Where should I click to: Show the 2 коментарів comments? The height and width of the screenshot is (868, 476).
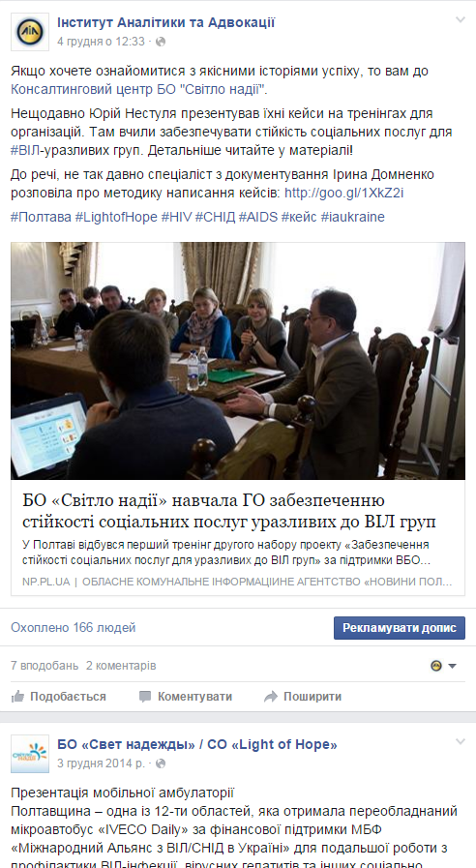(121, 666)
